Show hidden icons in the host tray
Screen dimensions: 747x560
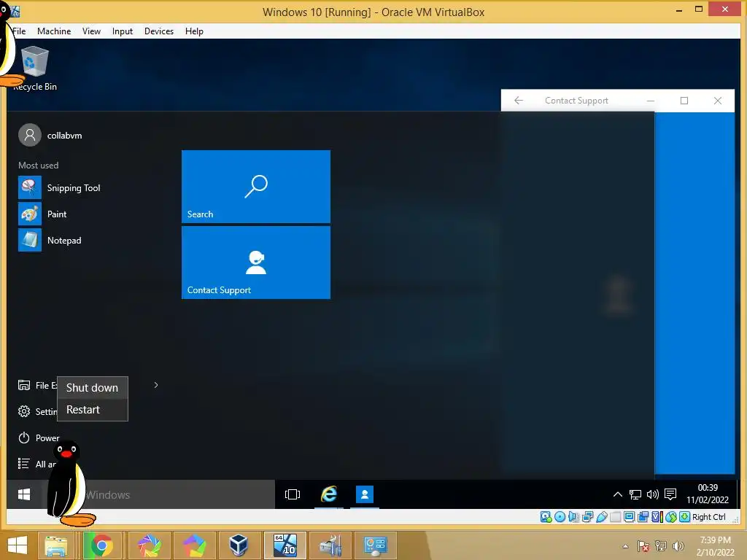pos(625,546)
